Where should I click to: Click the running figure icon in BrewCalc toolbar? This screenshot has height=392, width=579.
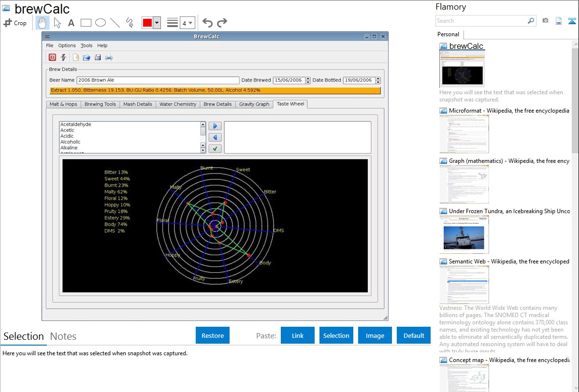pyautogui.click(x=63, y=57)
